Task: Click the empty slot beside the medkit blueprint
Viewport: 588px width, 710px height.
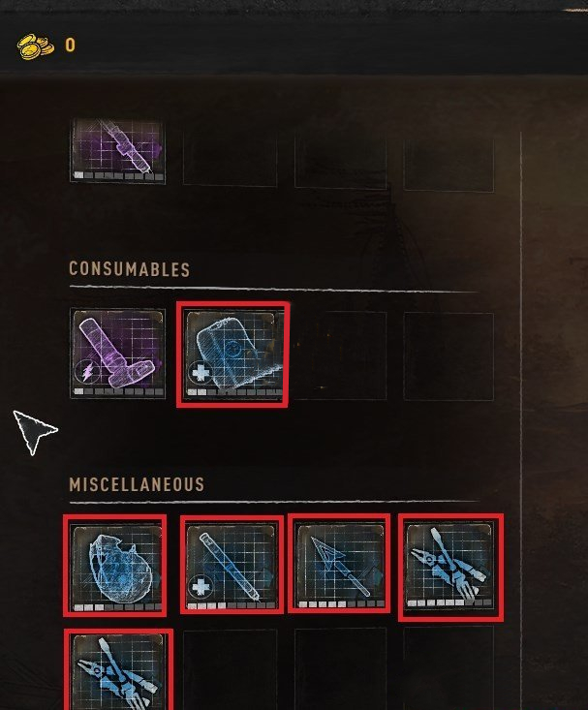Action: [x=341, y=355]
